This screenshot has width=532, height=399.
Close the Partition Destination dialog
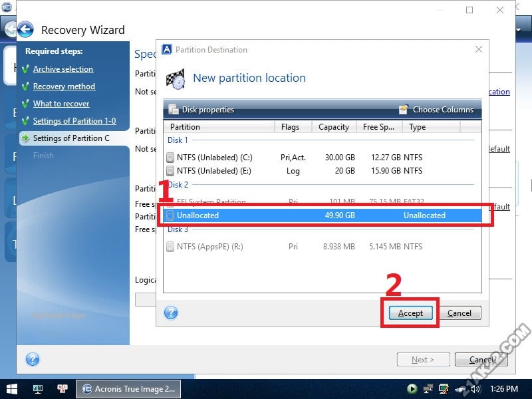(478, 49)
